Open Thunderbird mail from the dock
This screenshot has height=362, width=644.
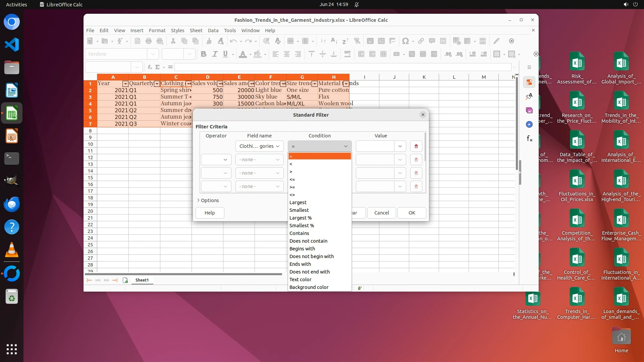[12, 204]
